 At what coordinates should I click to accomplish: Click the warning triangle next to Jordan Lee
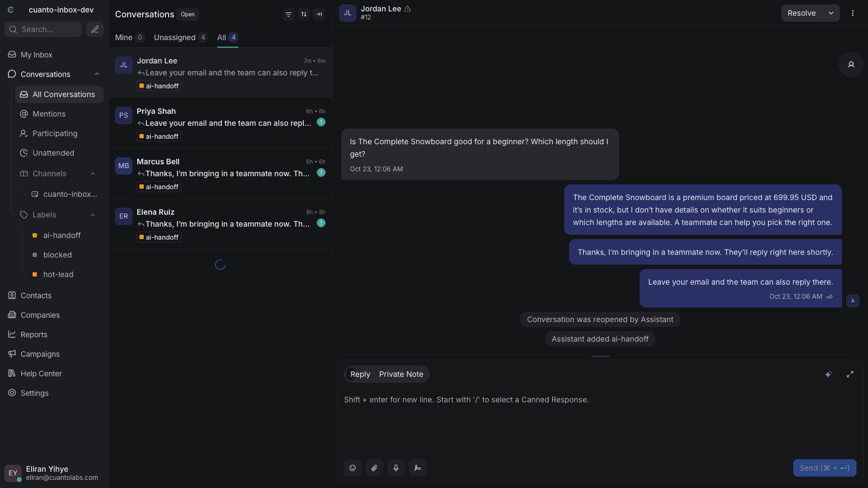[407, 9]
